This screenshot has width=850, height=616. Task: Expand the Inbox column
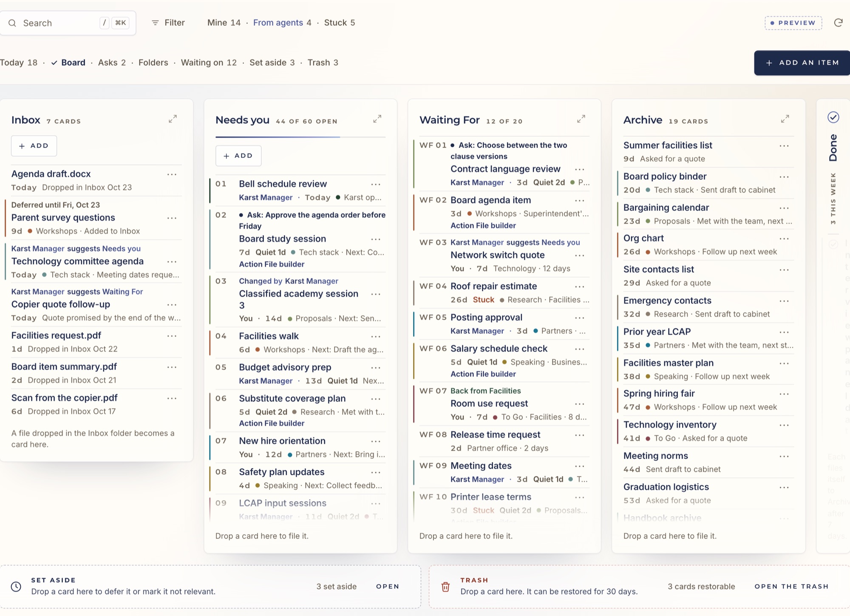pyautogui.click(x=173, y=119)
